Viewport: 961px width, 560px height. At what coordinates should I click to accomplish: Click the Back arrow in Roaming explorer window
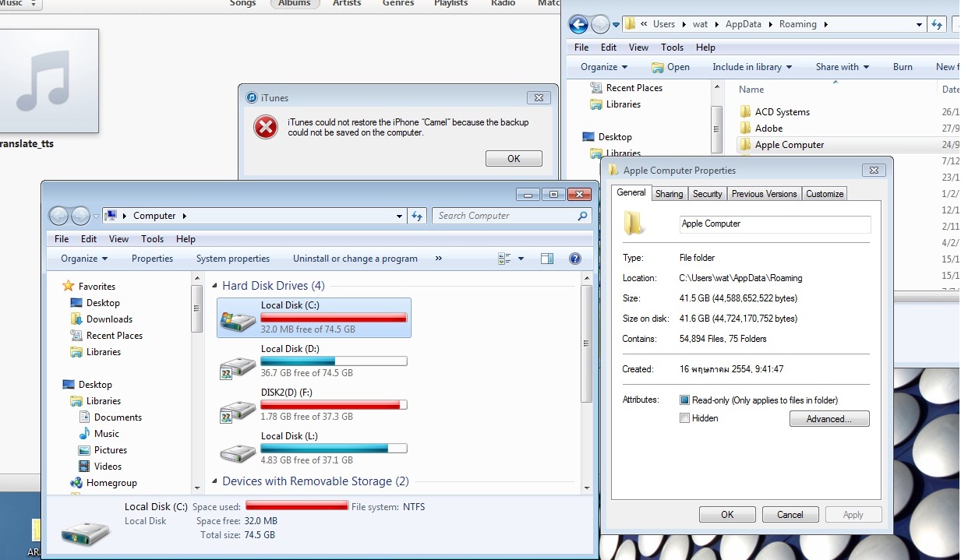pyautogui.click(x=578, y=25)
